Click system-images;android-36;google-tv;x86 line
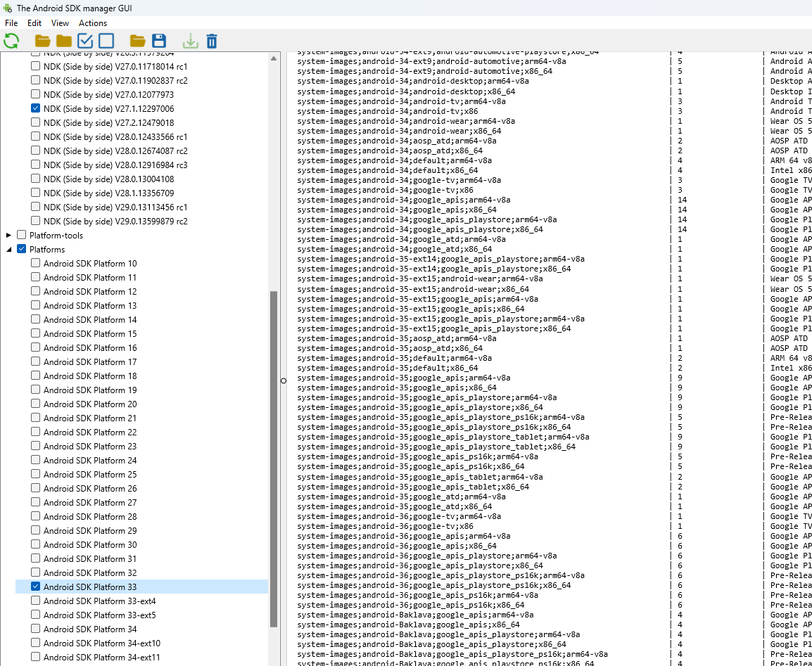This screenshot has height=666, width=812. point(386,526)
